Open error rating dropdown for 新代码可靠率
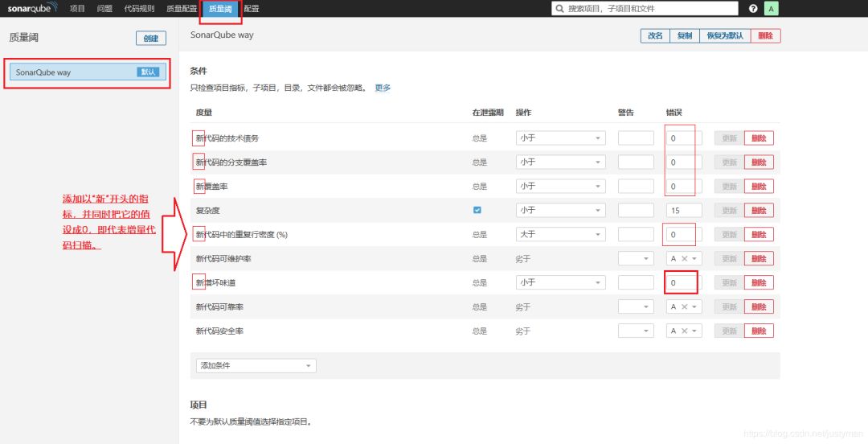This screenshot has height=444, width=868. 694,307
